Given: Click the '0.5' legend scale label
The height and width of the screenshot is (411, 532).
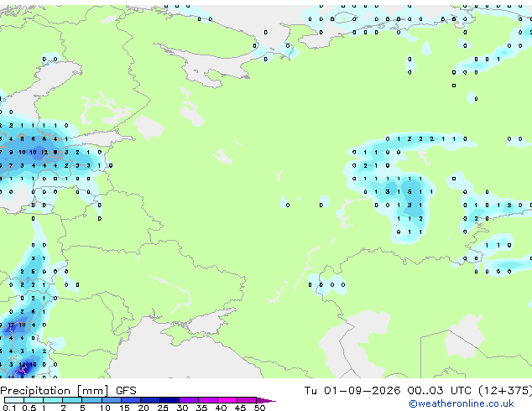Looking at the screenshot, I should coord(29,408).
